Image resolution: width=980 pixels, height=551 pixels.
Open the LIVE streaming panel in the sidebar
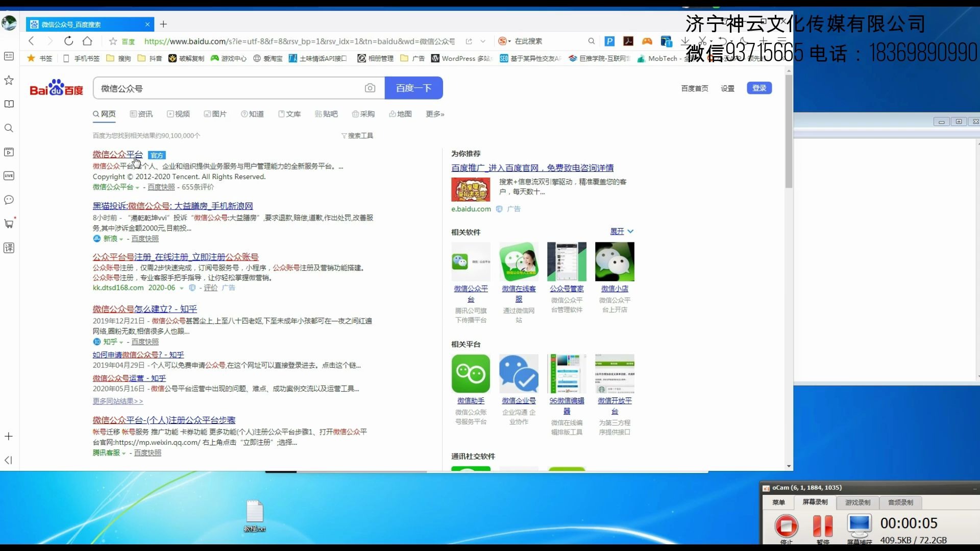(x=8, y=176)
